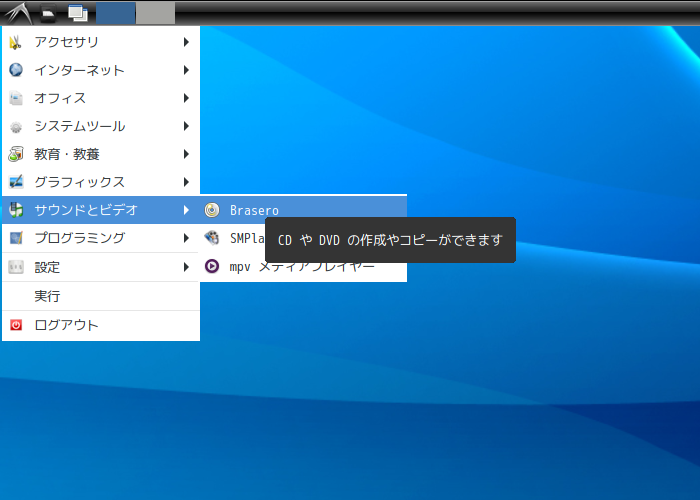The image size is (700, 500).
Task: Launch mpv メディアプレイヤー from the submenu
Action: (304, 267)
